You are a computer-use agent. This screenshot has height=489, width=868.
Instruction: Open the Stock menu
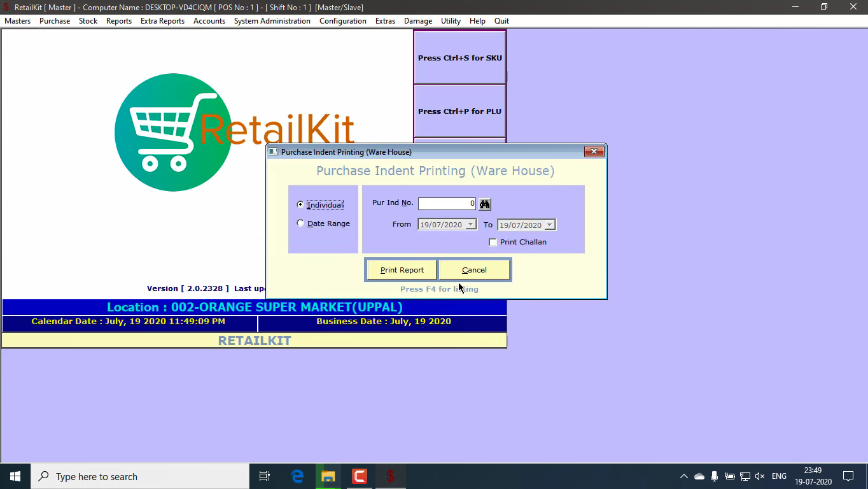click(x=88, y=21)
